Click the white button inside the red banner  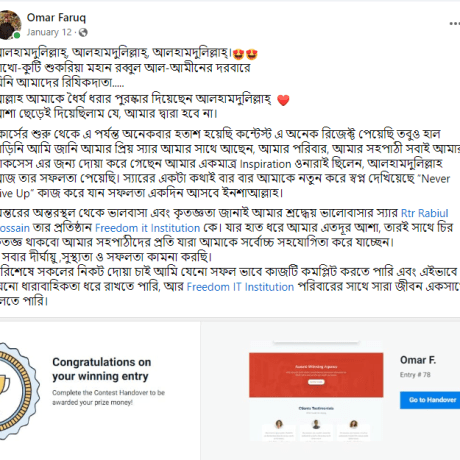click(x=316, y=382)
